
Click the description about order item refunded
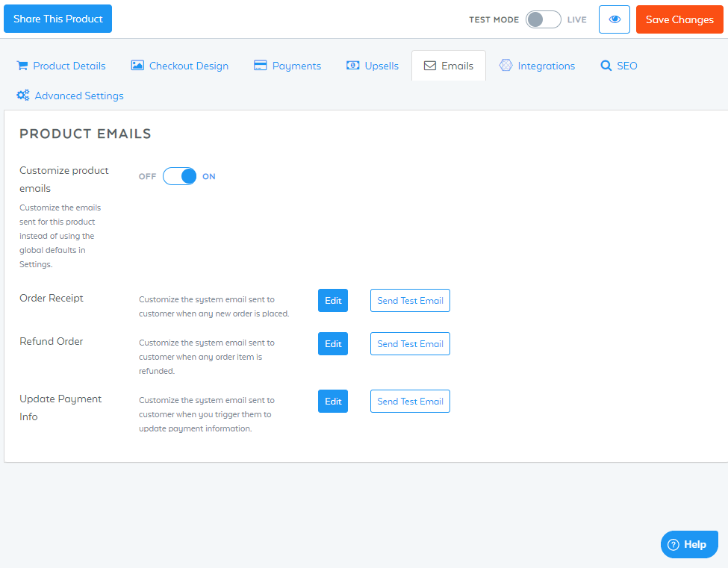207,357
